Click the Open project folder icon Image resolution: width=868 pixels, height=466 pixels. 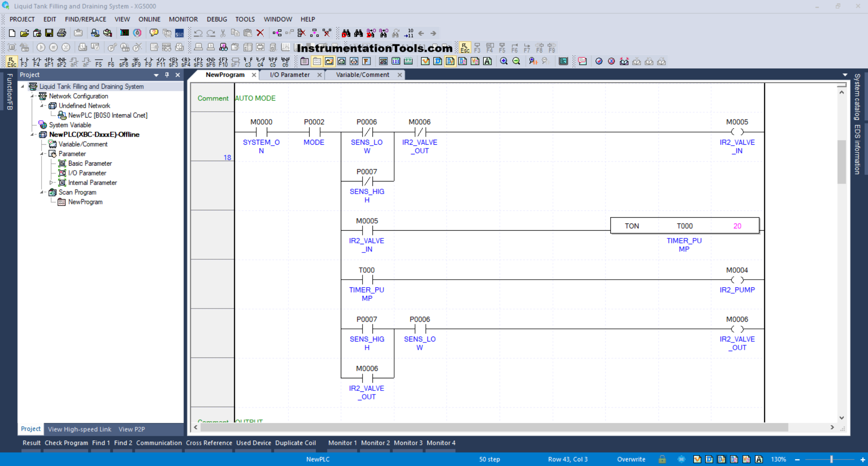click(x=24, y=33)
